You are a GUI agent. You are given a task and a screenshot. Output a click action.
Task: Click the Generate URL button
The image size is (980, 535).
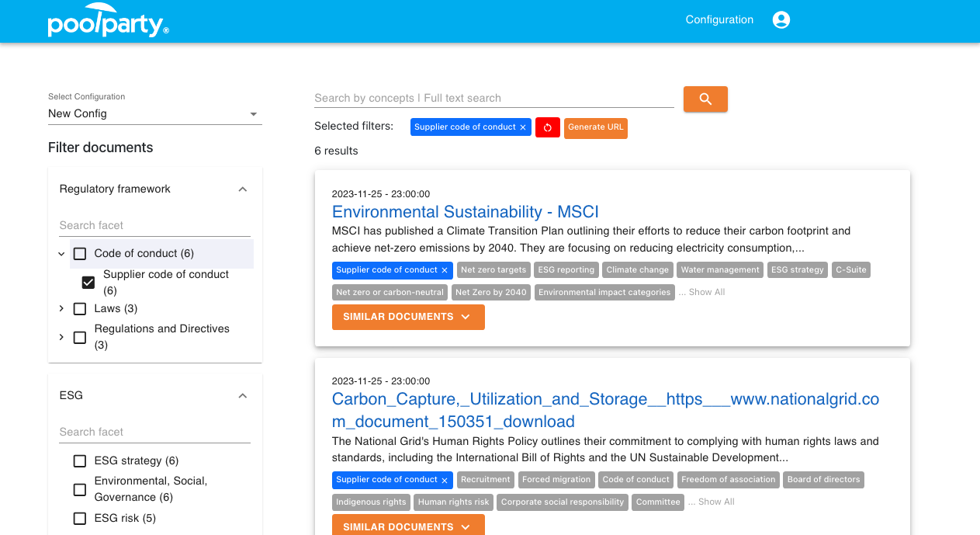point(595,127)
